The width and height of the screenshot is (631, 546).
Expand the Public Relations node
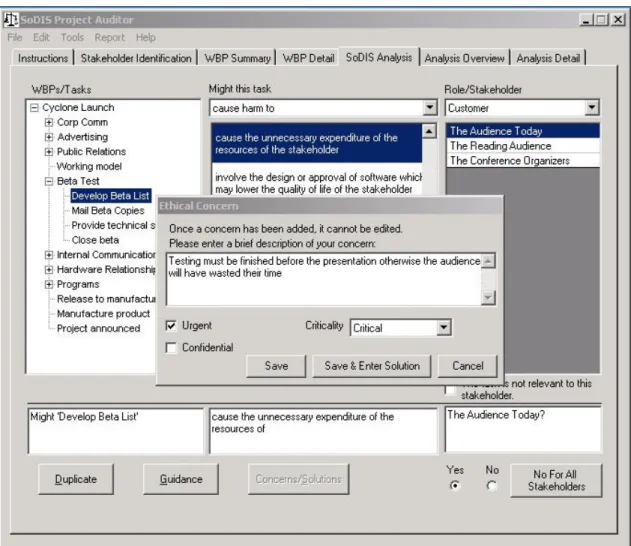tap(49, 152)
